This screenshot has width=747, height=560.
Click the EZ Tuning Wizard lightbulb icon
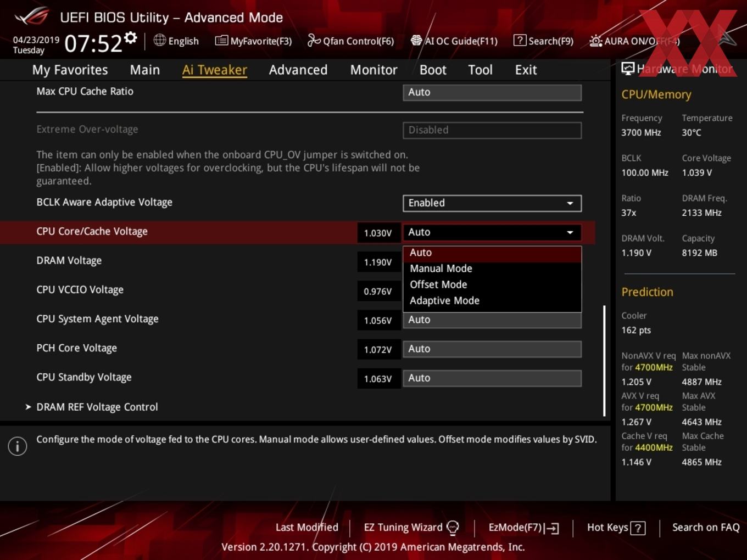(x=453, y=528)
